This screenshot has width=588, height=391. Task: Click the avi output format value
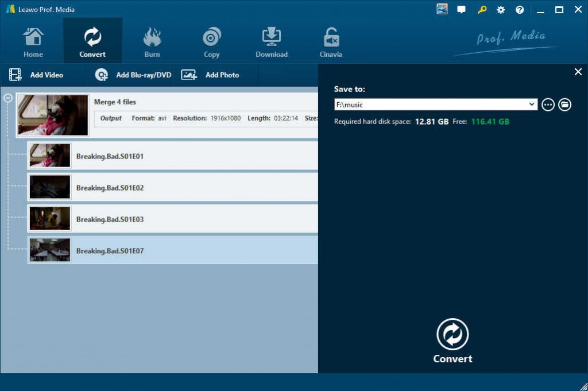[x=162, y=118]
